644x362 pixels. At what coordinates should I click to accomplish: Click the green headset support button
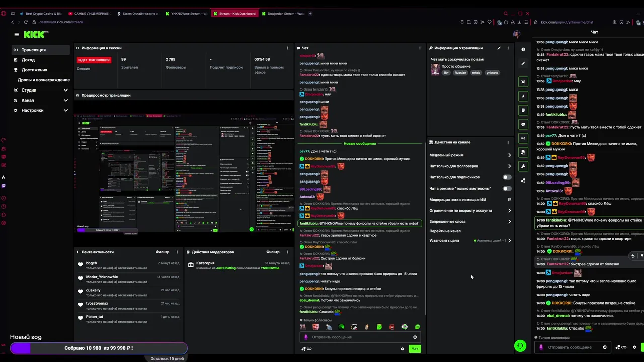point(520,346)
